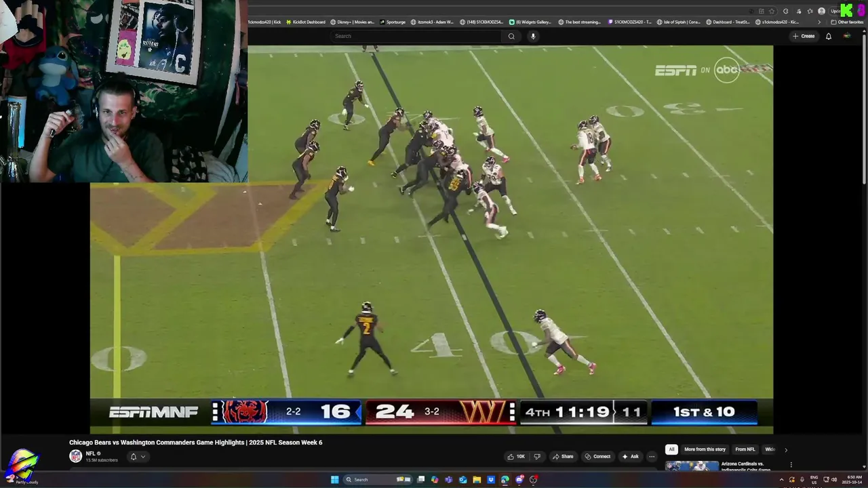Select More from this story chip

click(705, 449)
